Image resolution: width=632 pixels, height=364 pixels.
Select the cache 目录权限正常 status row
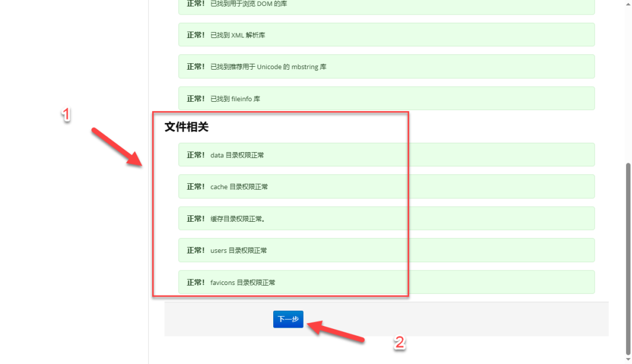click(x=386, y=186)
